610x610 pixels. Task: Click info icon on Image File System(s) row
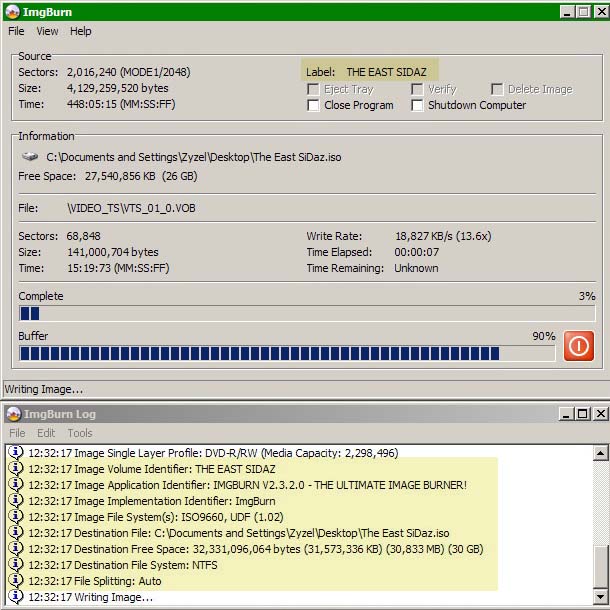pos(16,516)
